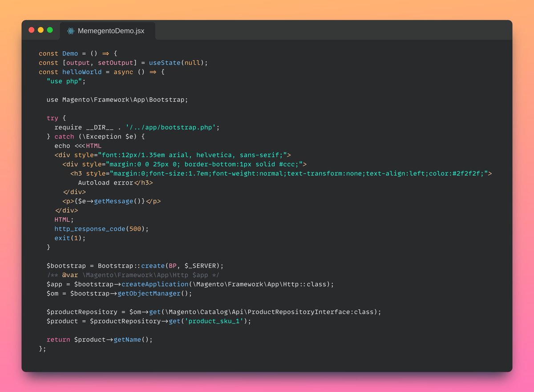The height and width of the screenshot is (392, 534).
Task: Click the "echo <<<HTML" line
Action: coord(78,146)
